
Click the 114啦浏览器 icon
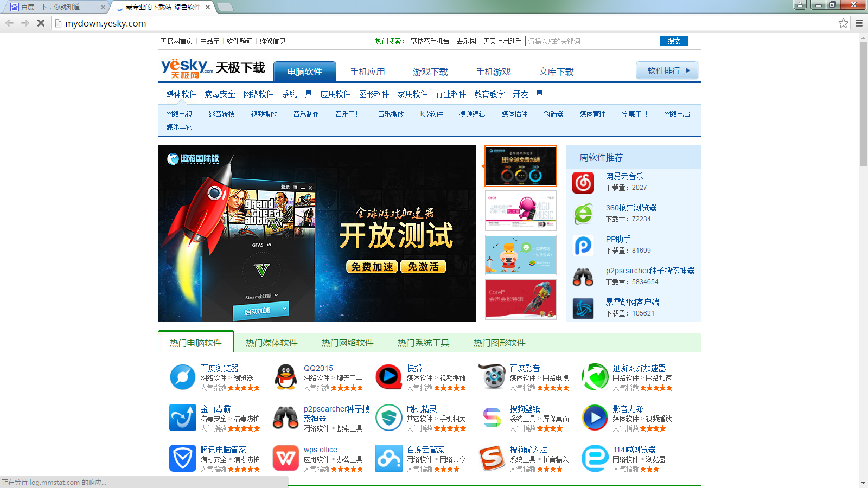[x=595, y=458]
